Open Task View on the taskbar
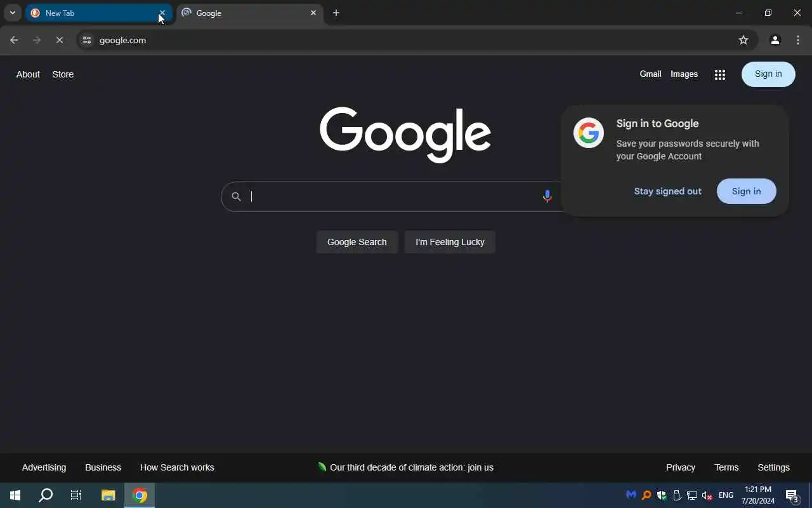The height and width of the screenshot is (508, 812). pyautogui.click(x=76, y=495)
